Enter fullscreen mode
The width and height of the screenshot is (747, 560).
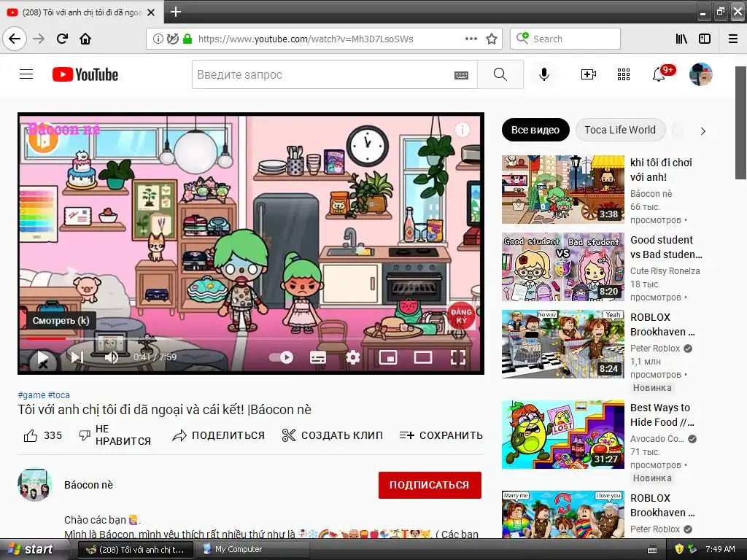pos(458,357)
